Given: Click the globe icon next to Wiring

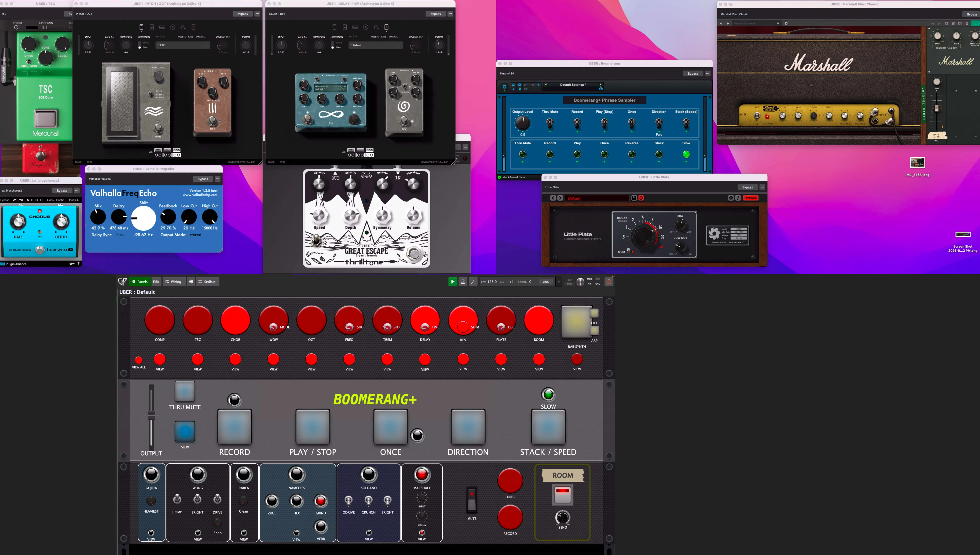Looking at the screenshot, I should (191, 282).
